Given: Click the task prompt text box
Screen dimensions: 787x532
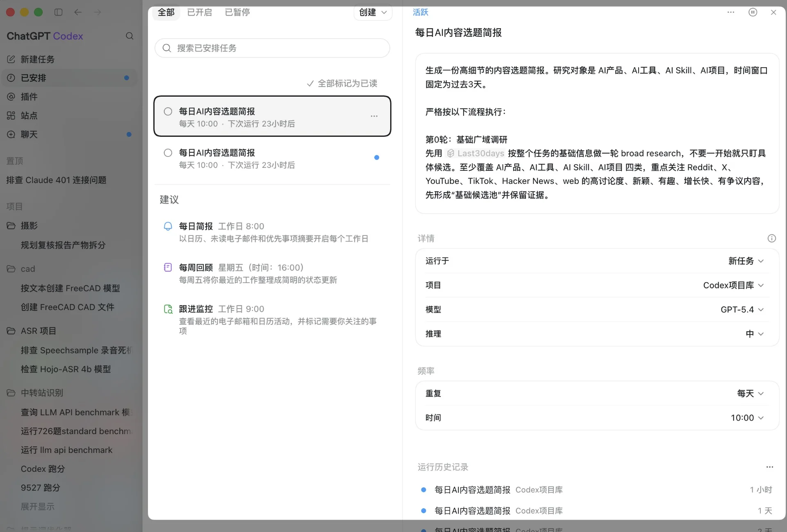Looking at the screenshot, I should click(597, 134).
